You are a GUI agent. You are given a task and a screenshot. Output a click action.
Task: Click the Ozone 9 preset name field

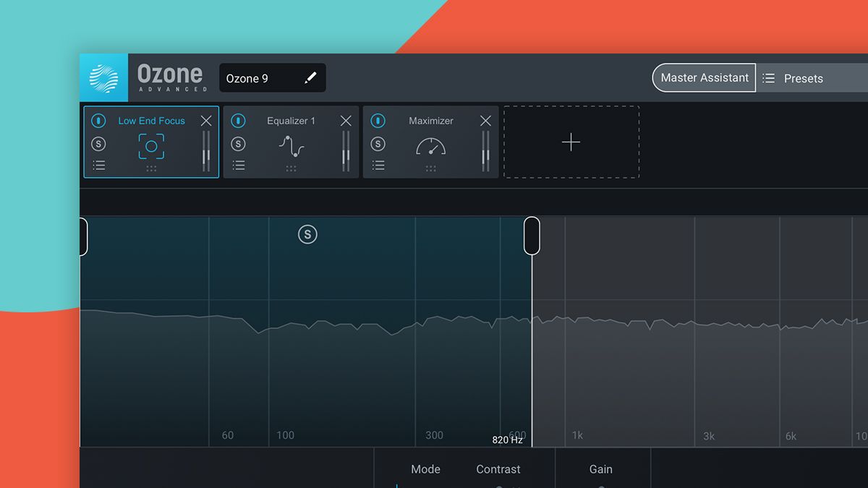273,77
